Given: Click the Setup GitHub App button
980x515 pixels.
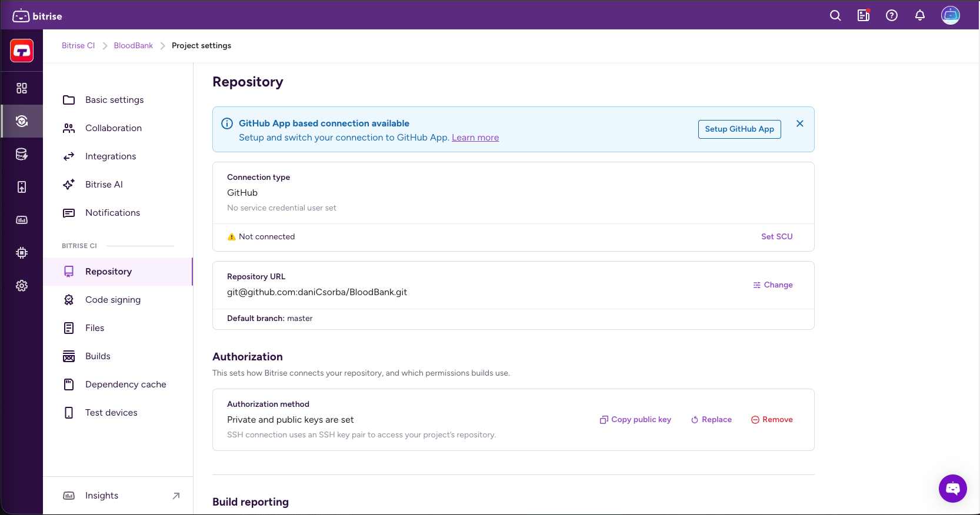Looking at the screenshot, I should coord(739,129).
